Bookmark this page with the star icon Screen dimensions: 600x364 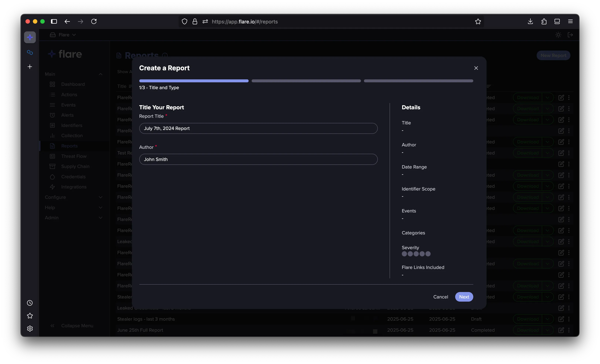(478, 21)
